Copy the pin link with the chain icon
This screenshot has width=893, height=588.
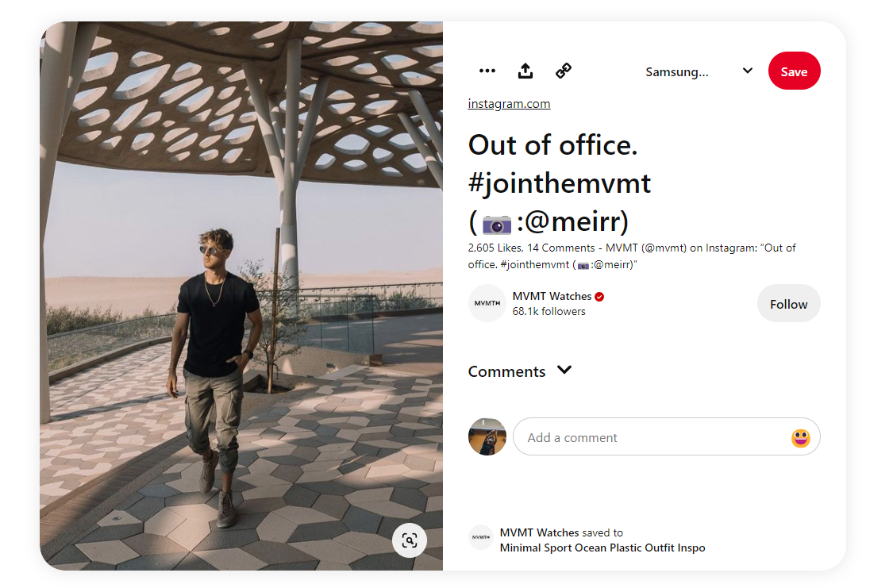pos(564,71)
